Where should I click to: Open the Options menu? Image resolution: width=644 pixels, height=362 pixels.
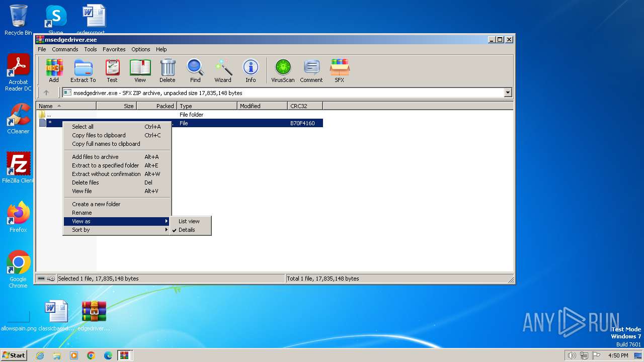141,49
